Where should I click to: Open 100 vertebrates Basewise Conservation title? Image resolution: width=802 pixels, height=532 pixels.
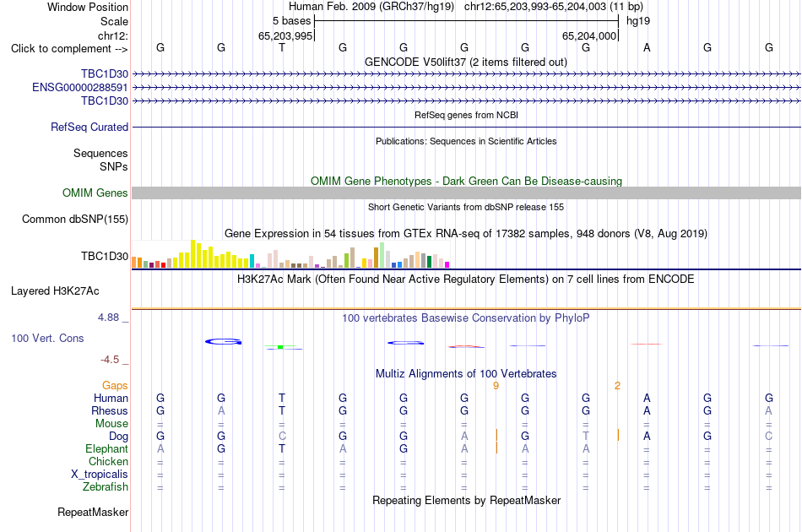click(x=466, y=318)
